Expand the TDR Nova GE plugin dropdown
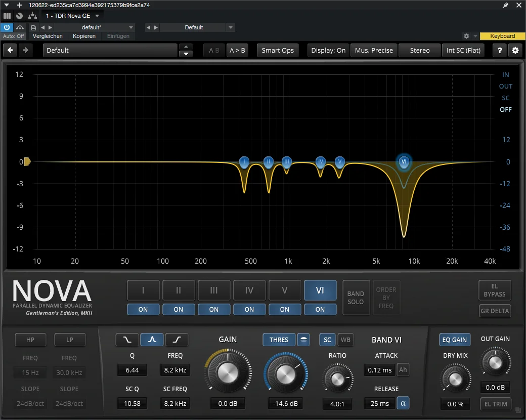The width and height of the screenshot is (526, 420). point(97,16)
